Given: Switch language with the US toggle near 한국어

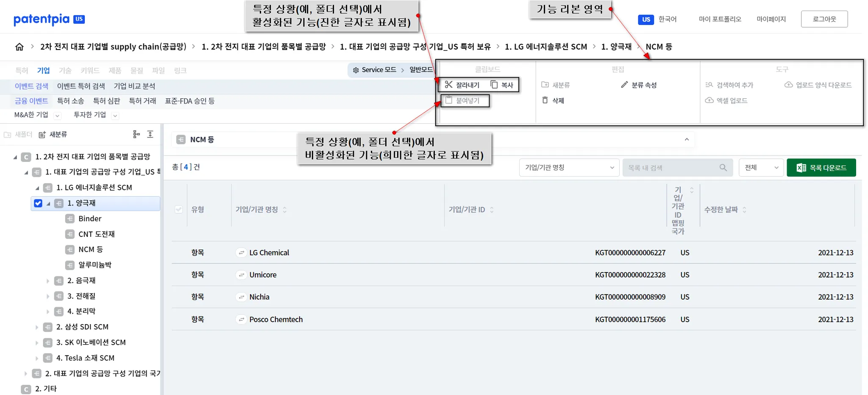Looking at the screenshot, I should (x=646, y=19).
